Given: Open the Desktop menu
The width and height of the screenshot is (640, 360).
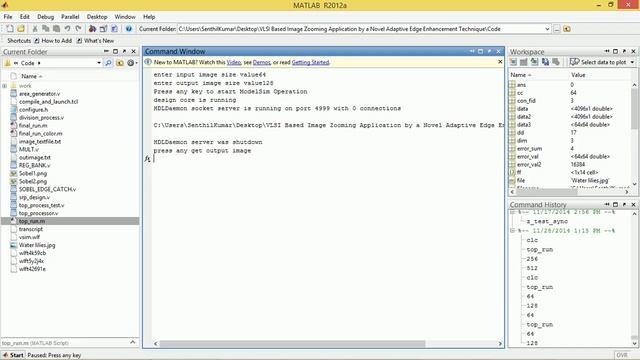Looking at the screenshot, I should coord(97,17).
